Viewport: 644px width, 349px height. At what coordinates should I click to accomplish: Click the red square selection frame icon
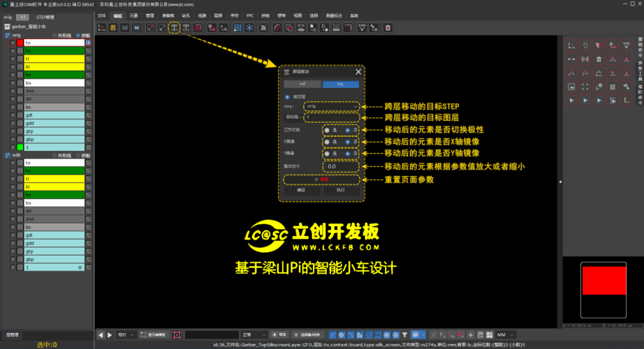177,335
